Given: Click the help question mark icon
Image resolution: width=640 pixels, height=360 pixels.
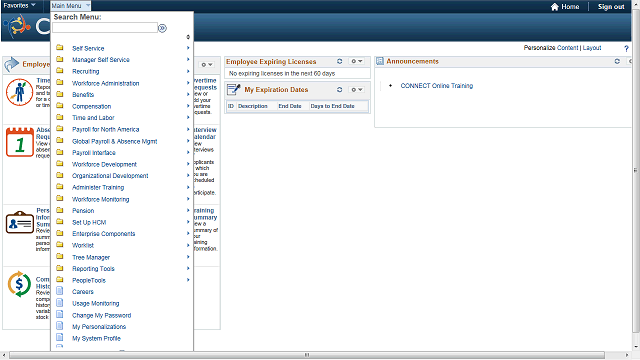Looking at the screenshot, I should (x=627, y=48).
